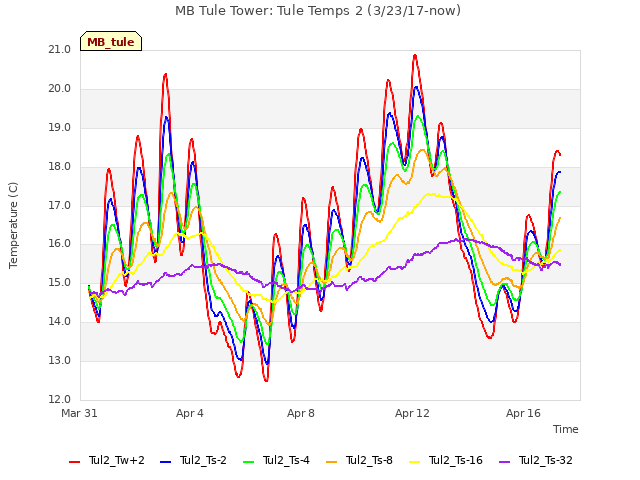Click the yellow Tul2_Ts-16 legend swatch

tap(414, 462)
